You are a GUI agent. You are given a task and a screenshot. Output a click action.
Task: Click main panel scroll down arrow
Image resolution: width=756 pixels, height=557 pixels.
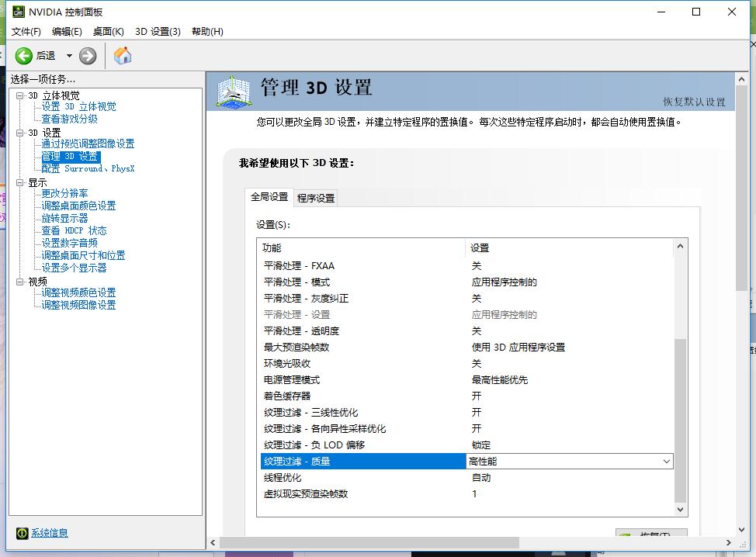[x=741, y=530]
